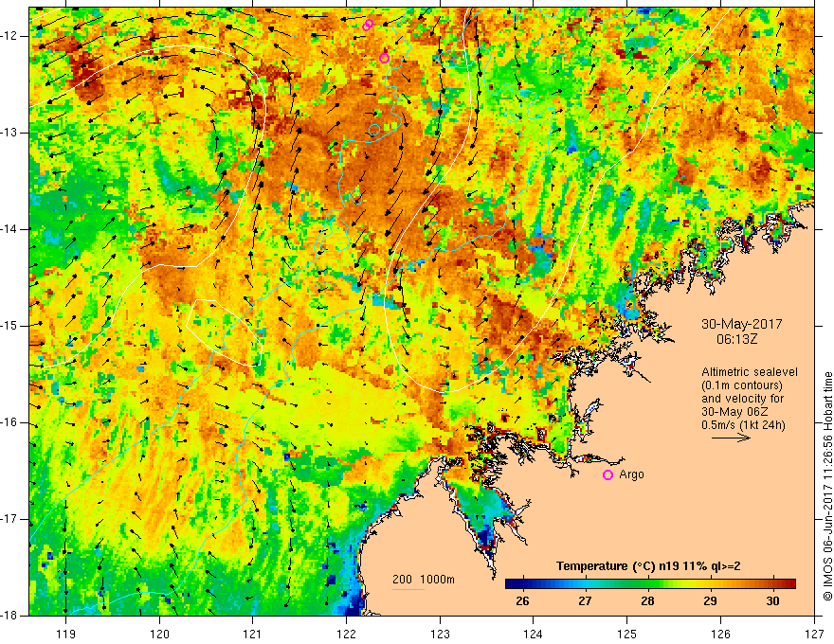Click the latitude axis label '-12'

pos(10,36)
